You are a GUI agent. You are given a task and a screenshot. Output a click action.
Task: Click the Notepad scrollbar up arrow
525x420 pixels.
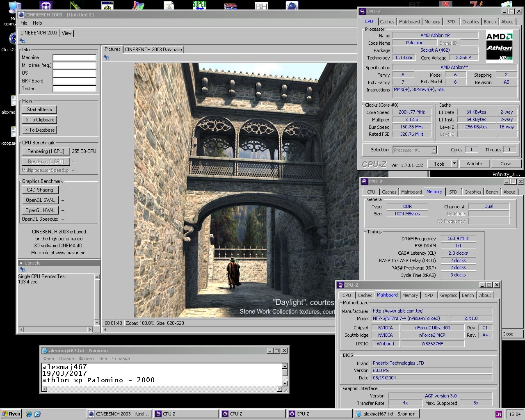point(285,366)
